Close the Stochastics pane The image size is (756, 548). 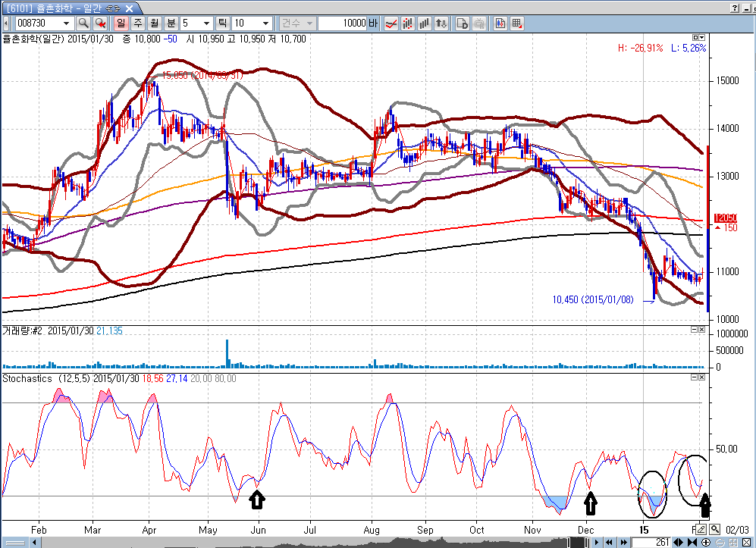click(x=701, y=377)
